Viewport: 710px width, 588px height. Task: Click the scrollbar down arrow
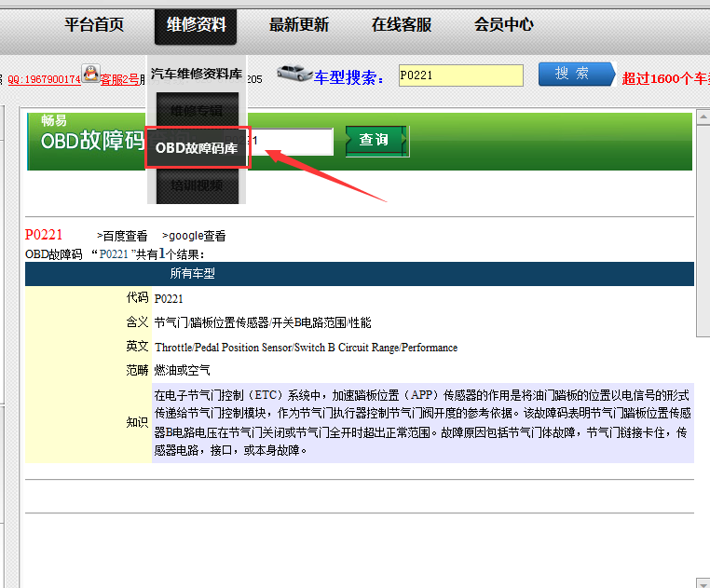click(x=703, y=583)
